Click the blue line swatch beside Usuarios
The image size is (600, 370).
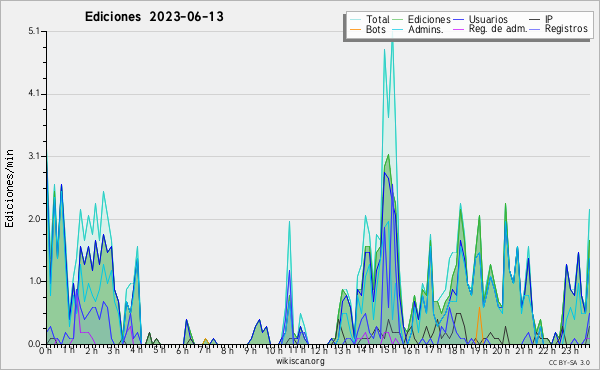pyautogui.click(x=458, y=20)
